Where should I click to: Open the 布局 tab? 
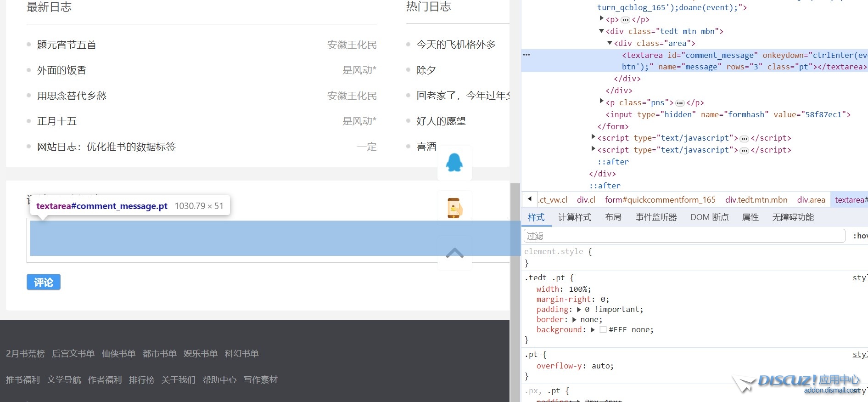(x=613, y=217)
